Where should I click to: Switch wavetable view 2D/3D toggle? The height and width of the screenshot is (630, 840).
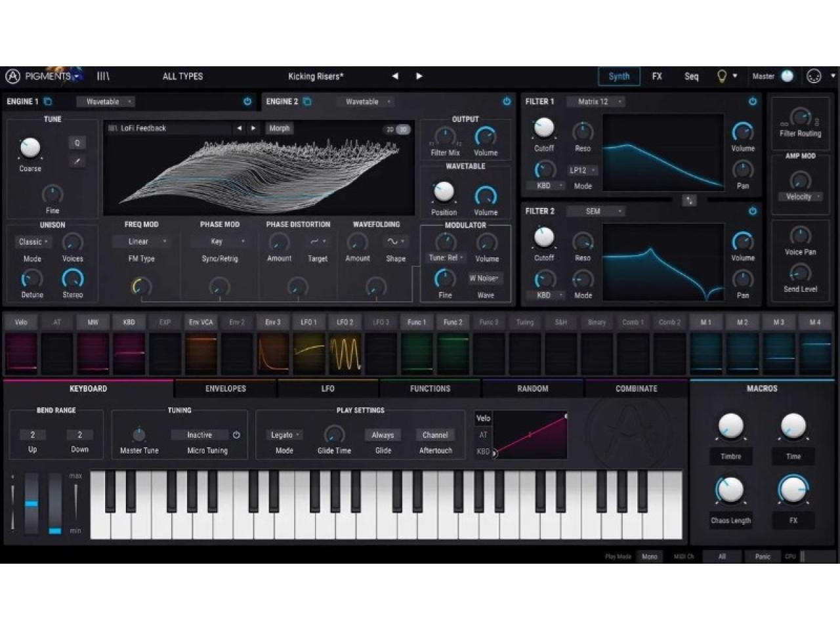(397, 129)
